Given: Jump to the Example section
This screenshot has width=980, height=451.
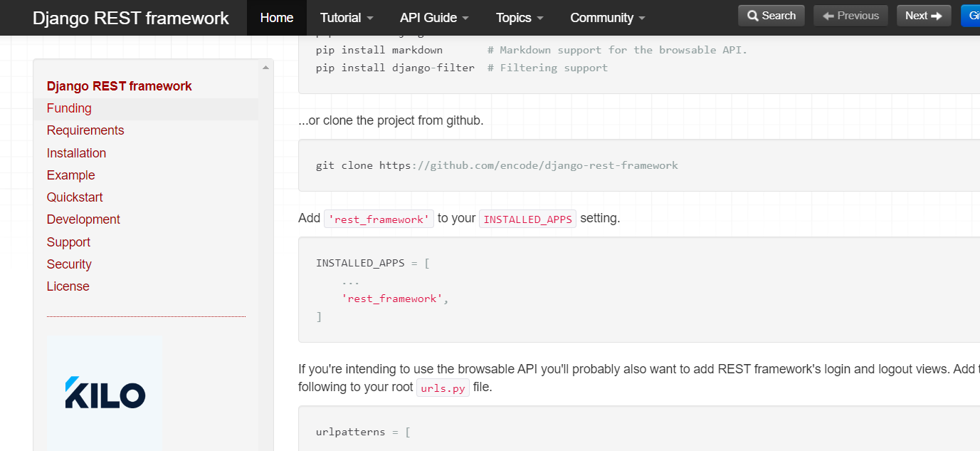Looking at the screenshot, I should click(x=70, y=175).
